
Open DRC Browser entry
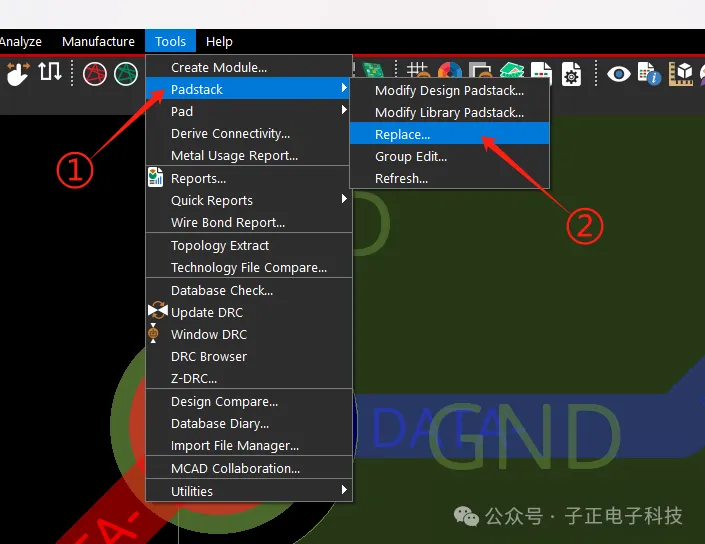[249, 356]
